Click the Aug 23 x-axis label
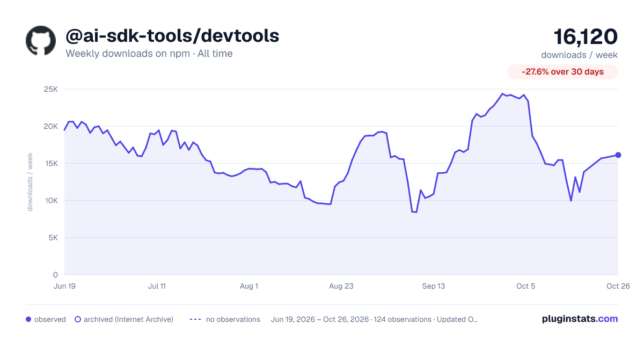644x338 pixels. [x=341, y=286]
